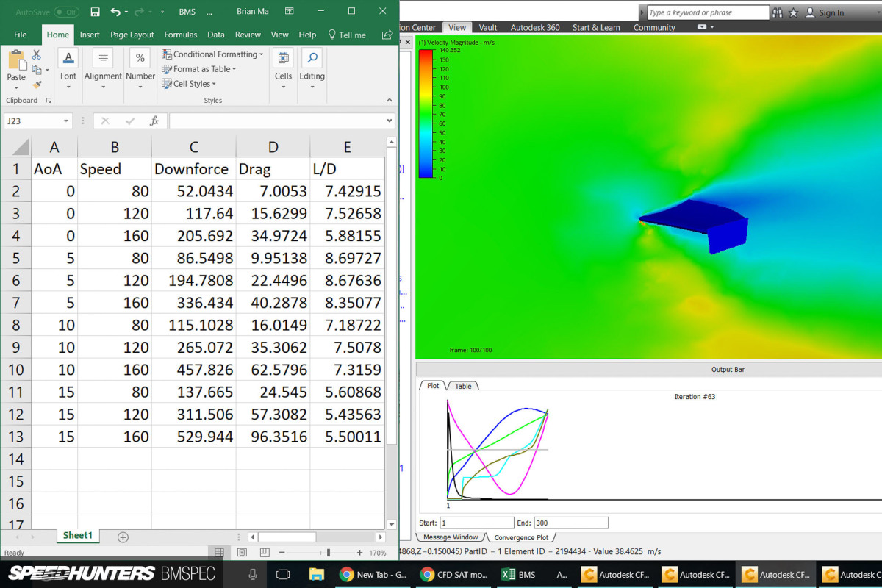Click the Insert Function fx icon
Screen dimensions: 882x588
click(x=154, y=121)
